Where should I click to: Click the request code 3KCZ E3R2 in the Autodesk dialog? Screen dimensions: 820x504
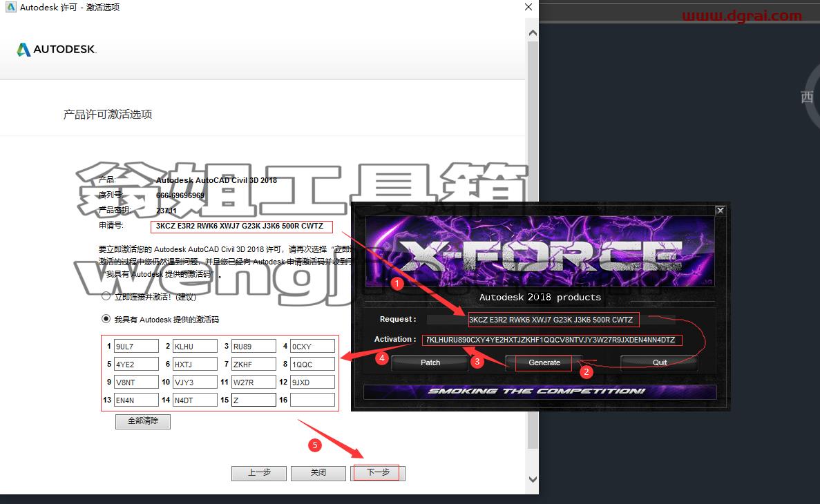(x=240, y=226)
